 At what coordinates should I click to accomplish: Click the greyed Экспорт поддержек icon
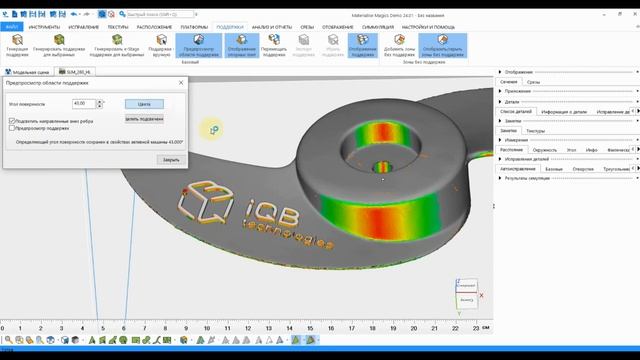click(303, 45)
